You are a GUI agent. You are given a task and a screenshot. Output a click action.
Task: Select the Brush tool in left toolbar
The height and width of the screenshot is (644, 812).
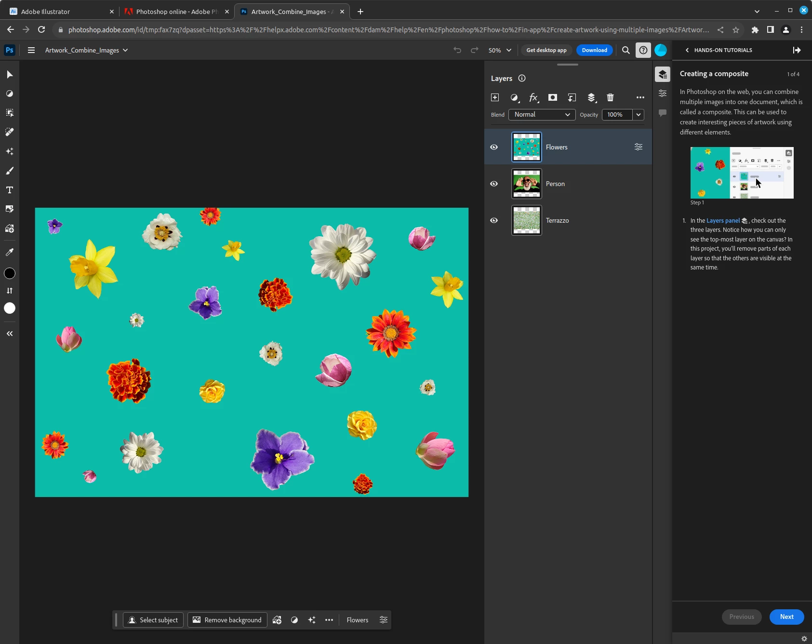[x=10, y=171]
